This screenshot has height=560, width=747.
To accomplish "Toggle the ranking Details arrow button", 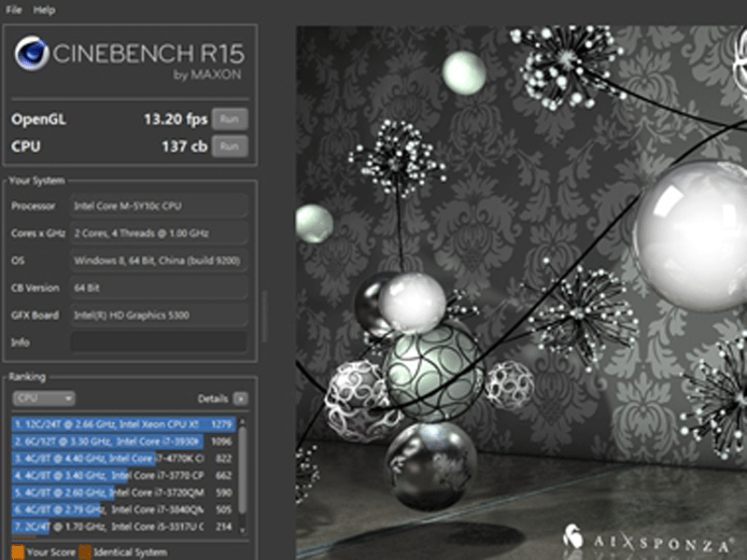I will 241,399.
